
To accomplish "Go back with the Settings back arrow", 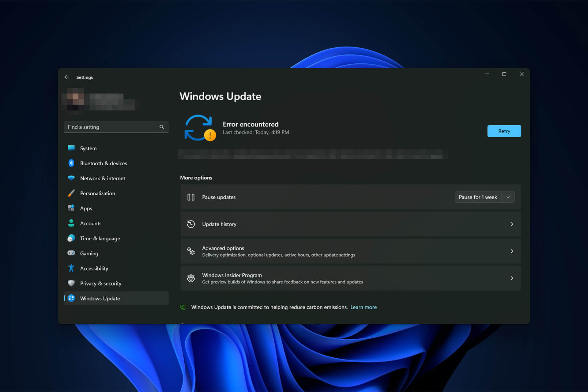I will coord(66,77).
